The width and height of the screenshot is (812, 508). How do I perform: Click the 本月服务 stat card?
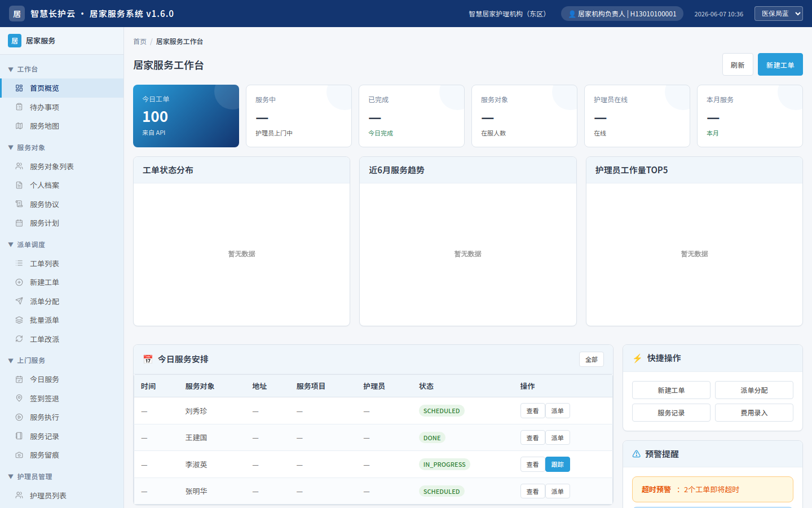750,116
